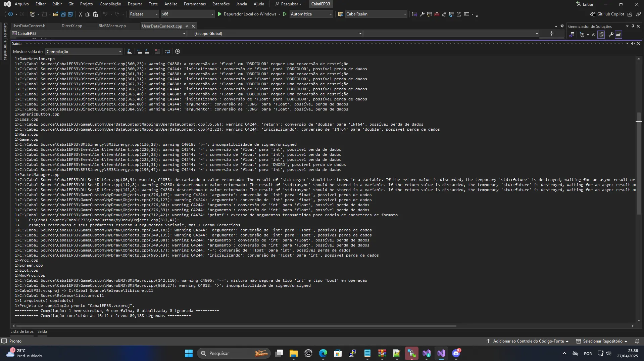This screenshot has height=361, width=644.
Task: Click Adicionar ao Controle do Código-Fonte
Action: (528, 341)
